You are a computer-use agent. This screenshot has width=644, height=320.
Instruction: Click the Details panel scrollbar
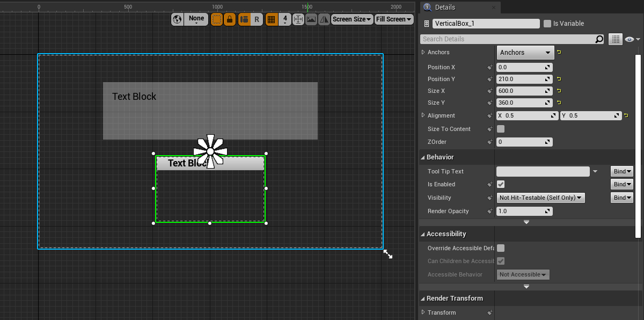point(639,146)
